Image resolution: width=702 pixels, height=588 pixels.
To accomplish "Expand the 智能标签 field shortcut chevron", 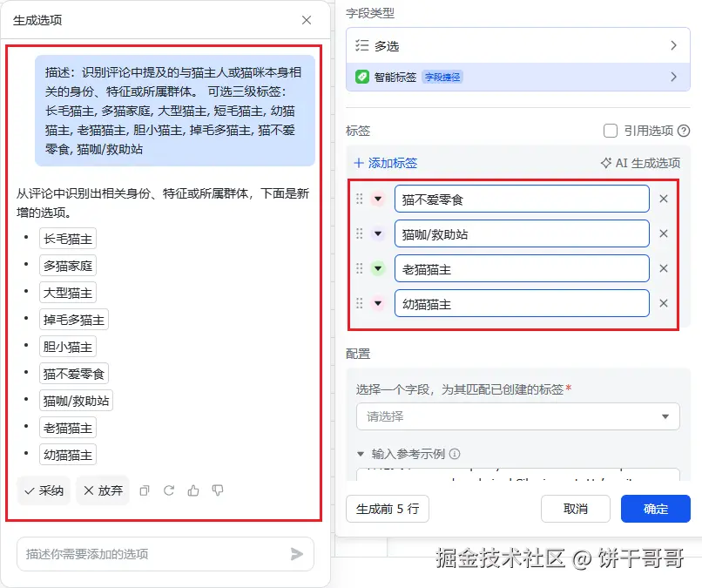I will pos(674,77).
